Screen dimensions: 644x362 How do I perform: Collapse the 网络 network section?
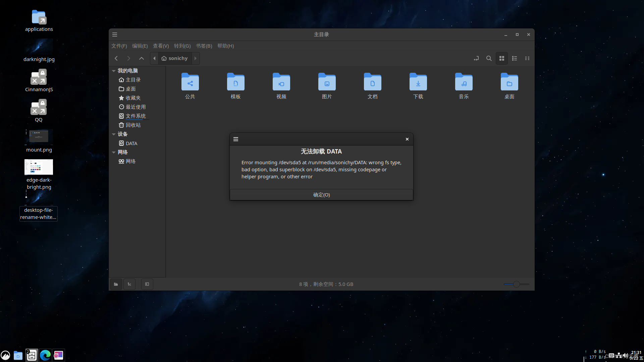coord(114,152)
